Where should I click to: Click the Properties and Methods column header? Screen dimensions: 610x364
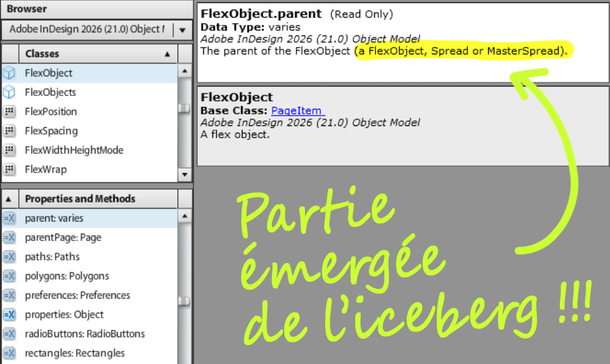tap(80, 199)
